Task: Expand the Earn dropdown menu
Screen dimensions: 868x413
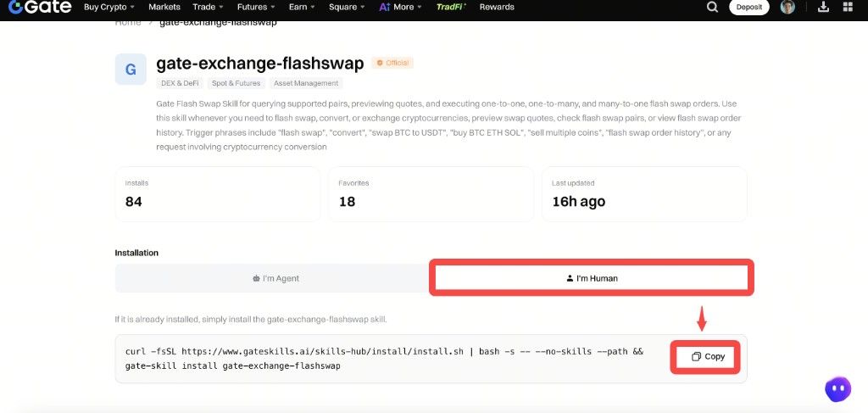Action: pyautogui.click(x=301, y=7)
